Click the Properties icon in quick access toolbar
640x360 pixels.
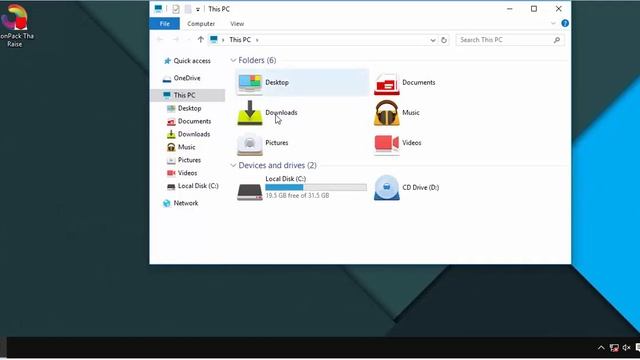coord(176,9)
